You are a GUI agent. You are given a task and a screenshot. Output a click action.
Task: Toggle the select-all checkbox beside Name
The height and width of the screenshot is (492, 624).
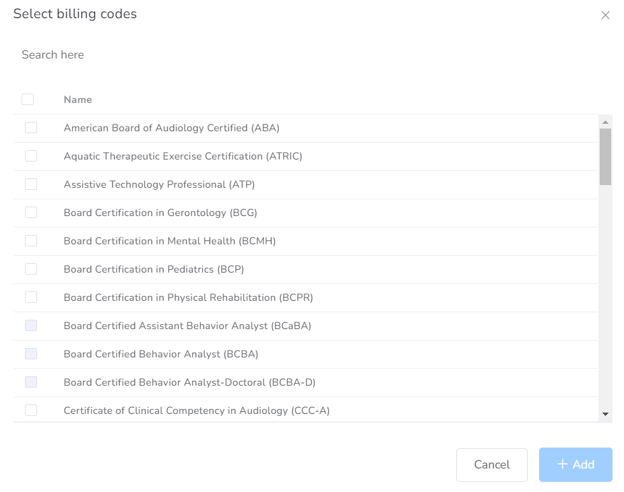point(28,99)
